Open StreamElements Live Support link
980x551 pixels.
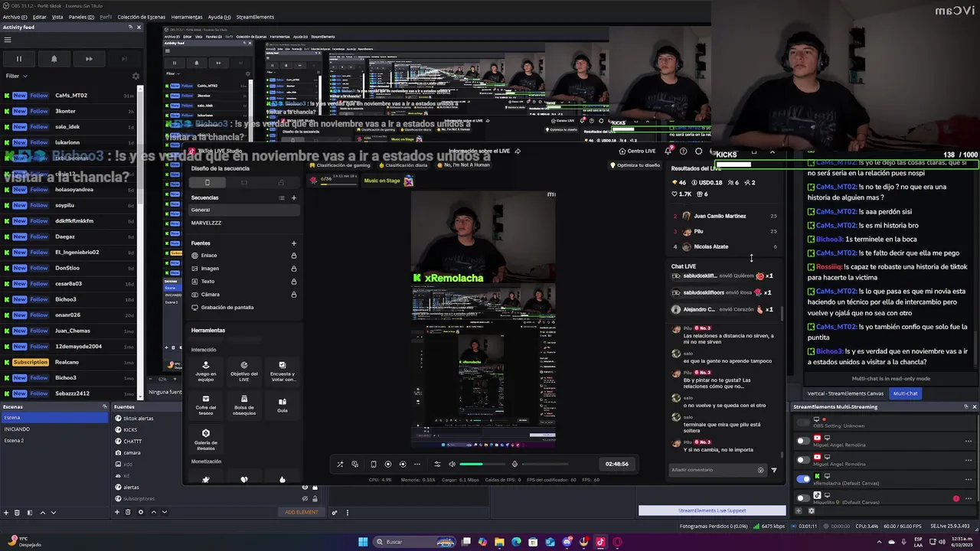point(712,510)
